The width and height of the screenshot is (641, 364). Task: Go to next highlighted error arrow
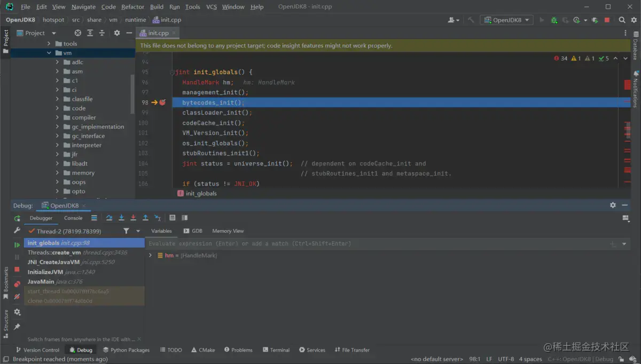tap(626, 59)
